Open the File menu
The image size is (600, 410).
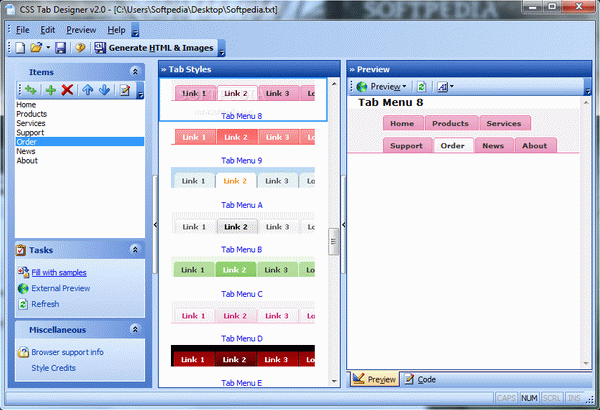click(23, 30)
